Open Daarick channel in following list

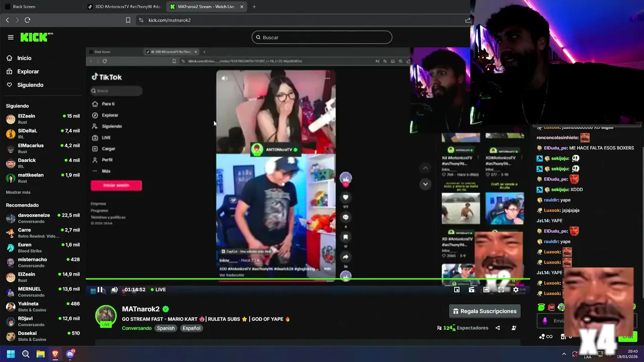43,163
